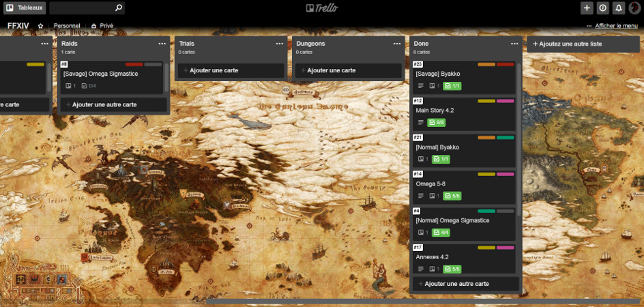Screen dimensions: 644x307
Task: Open the information icon in header
Action: click(603, 8)
